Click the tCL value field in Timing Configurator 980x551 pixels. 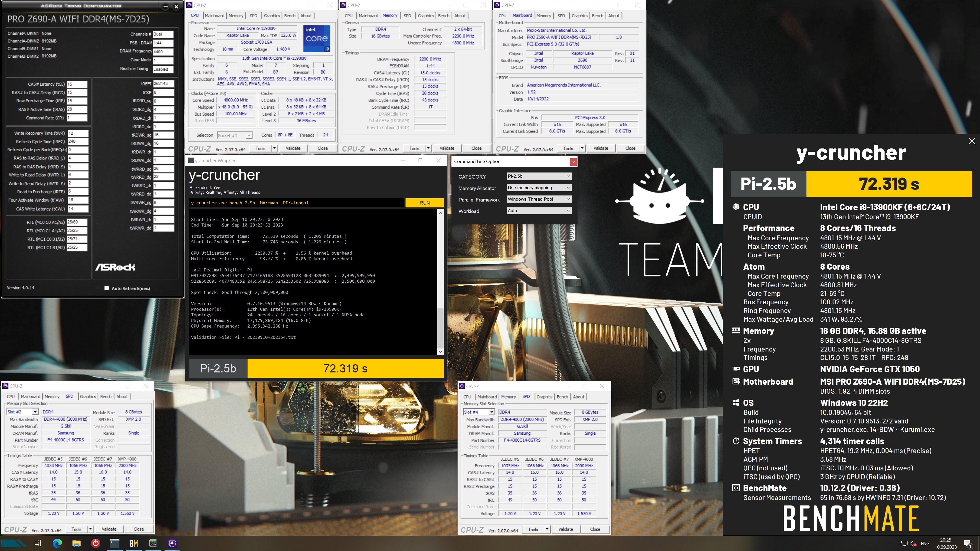pos(77,84)
